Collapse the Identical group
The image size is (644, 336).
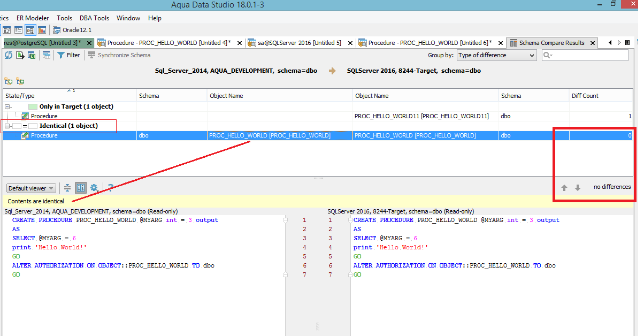(x=8, y=126)
